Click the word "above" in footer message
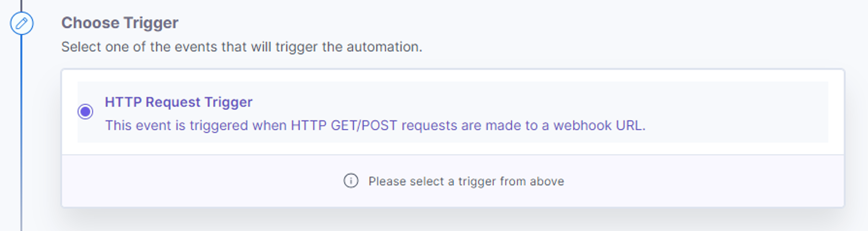Image resolution: width=868 pixels, height=231 pixels. (547, 181)
